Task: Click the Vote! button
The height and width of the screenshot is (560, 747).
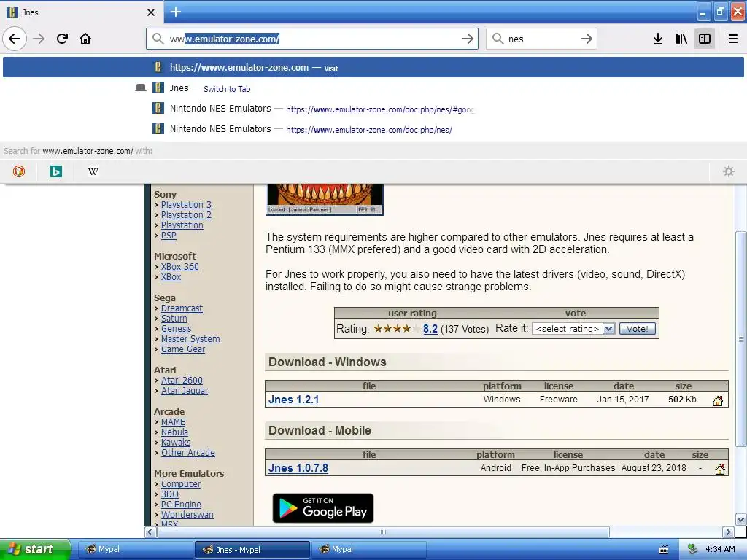Action: 637,329
